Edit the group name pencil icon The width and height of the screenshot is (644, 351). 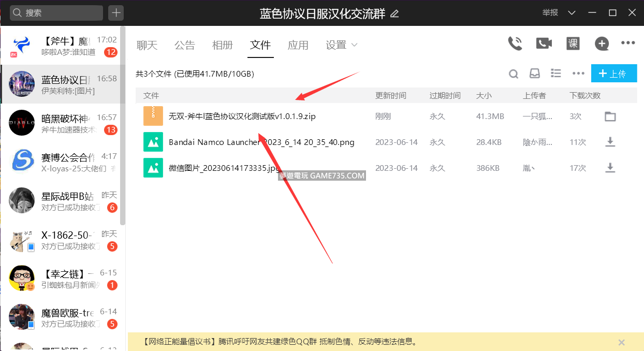coord(394,14)
